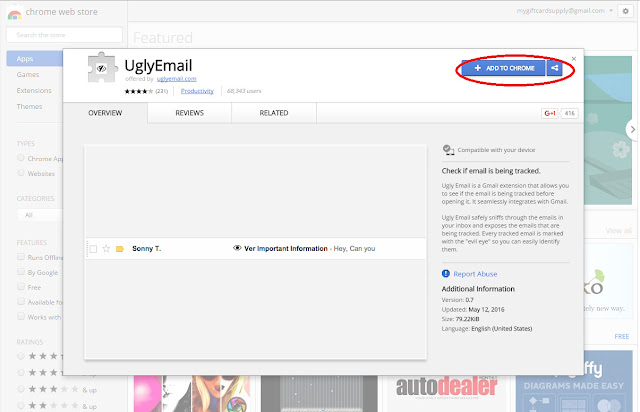Click the FREE label on the app card
This screenshot has width=640, height=412.
pos(622,336)
